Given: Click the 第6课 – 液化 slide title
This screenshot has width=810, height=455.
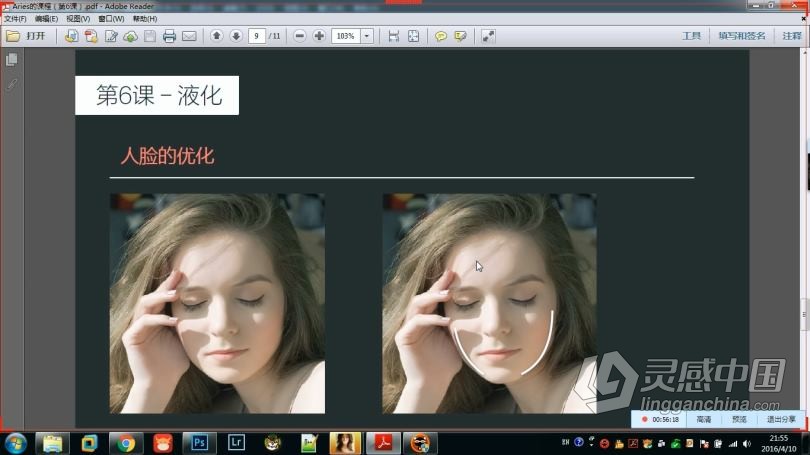Looking at the screenshot, I should click(x=157, y=96).
